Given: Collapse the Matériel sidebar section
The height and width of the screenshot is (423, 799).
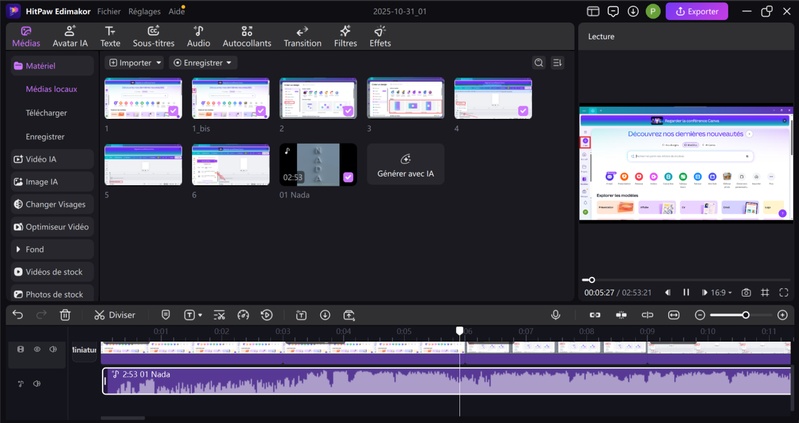Looking at the screenshot, I should click(52, 66).
